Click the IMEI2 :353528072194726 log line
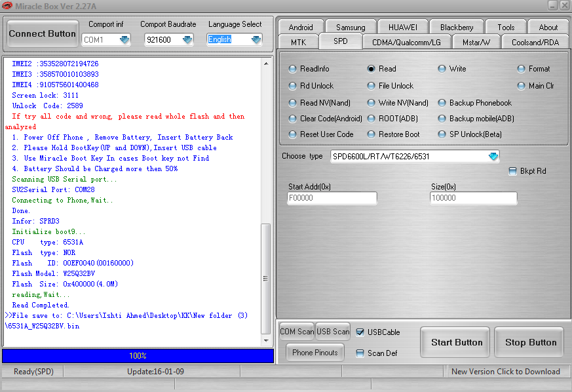572x392 pixels. [x=55, y=64]
